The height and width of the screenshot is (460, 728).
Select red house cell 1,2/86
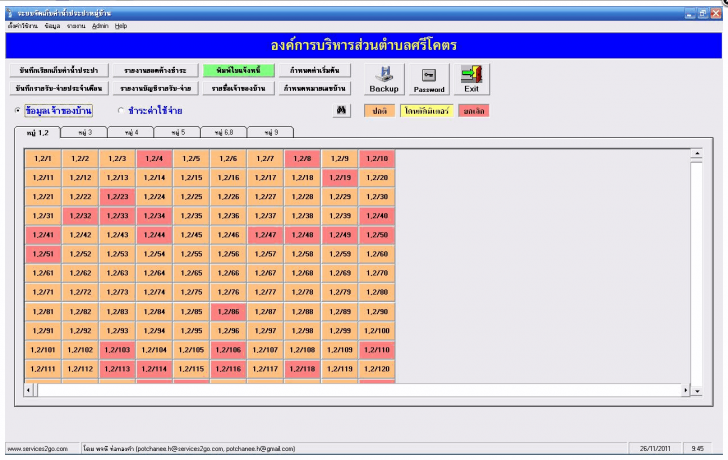228,311
